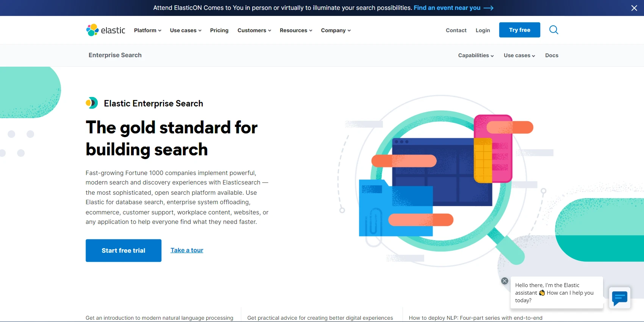
Task: Select Enterprise Search in sub-navigation
Action: (115, 55)
